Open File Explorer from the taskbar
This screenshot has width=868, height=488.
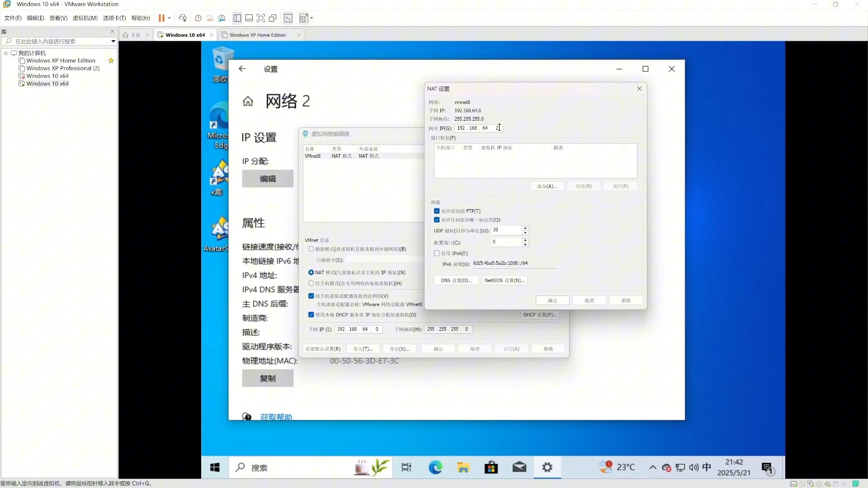(463, 467)
